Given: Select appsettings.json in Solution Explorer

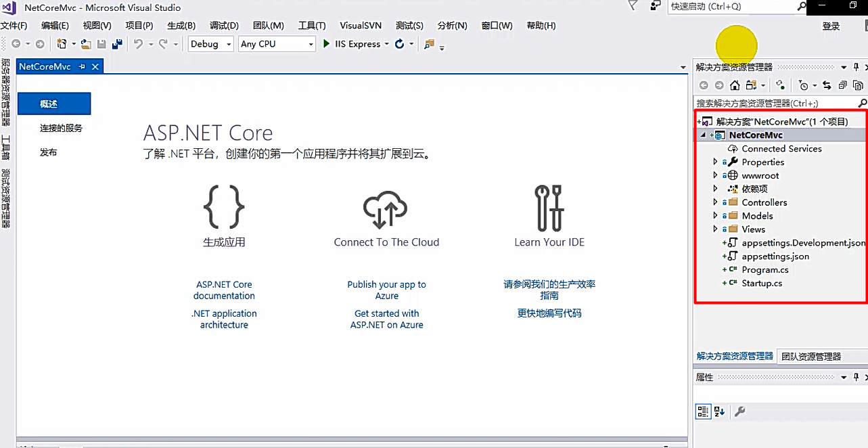Looking at the screenshot, I should pos(775,256).
